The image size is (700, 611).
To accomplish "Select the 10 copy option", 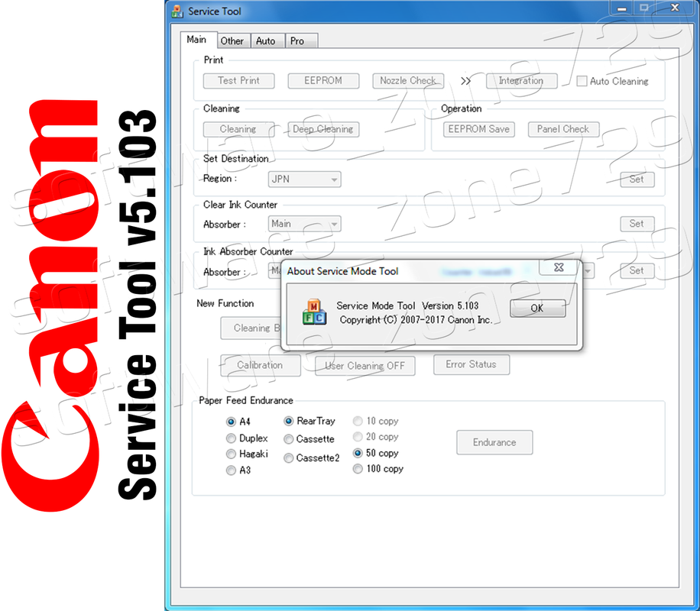I will 358,421.
